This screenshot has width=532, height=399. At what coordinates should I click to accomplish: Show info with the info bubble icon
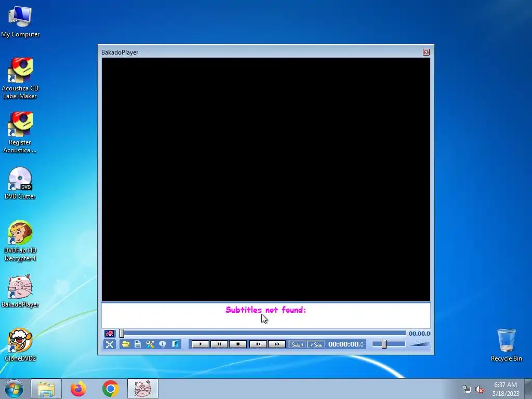pos(163,344)
